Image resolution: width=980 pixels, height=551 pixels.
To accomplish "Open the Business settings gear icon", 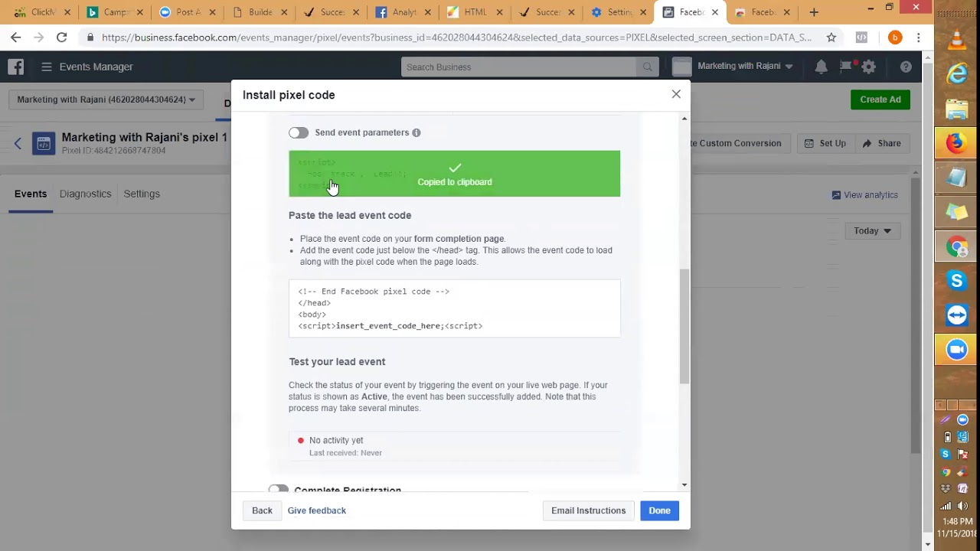I will tap(868, 67).
